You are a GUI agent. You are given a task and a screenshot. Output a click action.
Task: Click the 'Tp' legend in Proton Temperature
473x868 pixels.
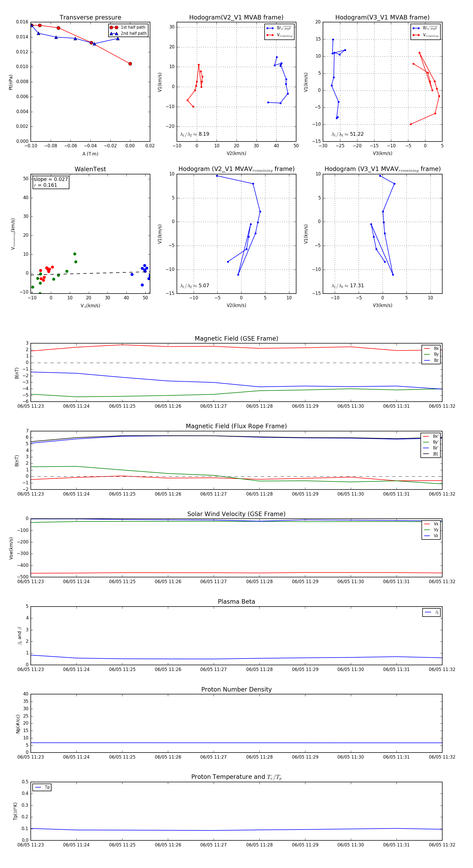(42, 788)
